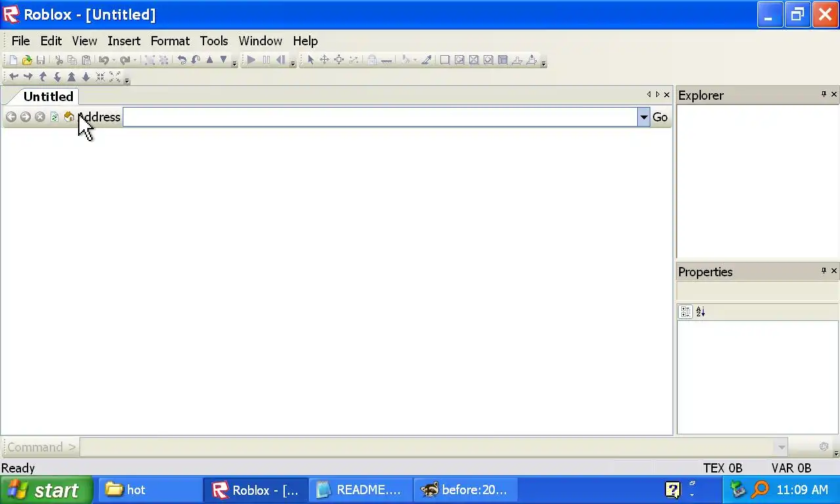The image size is (840, 504).
Task: Click the Go button
Action: (660, 117)
